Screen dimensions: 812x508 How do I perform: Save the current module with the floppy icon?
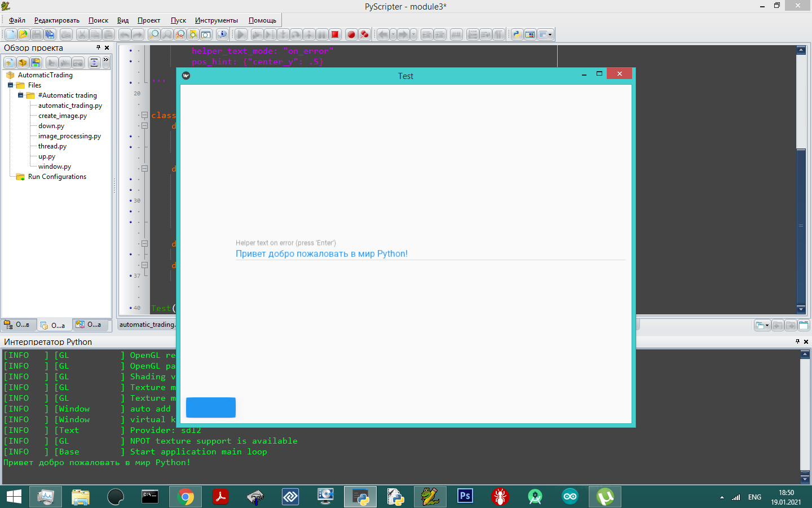tap(37, 34)
